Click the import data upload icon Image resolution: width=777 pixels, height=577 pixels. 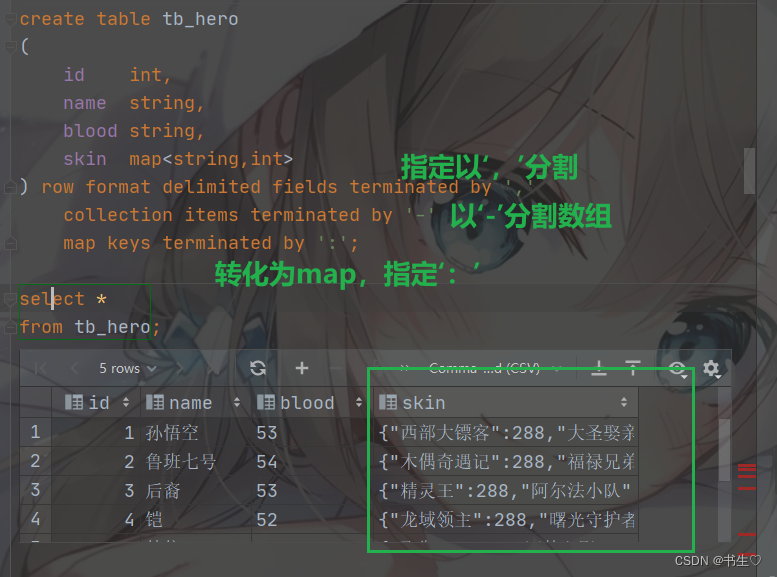[x=633, y=368]
